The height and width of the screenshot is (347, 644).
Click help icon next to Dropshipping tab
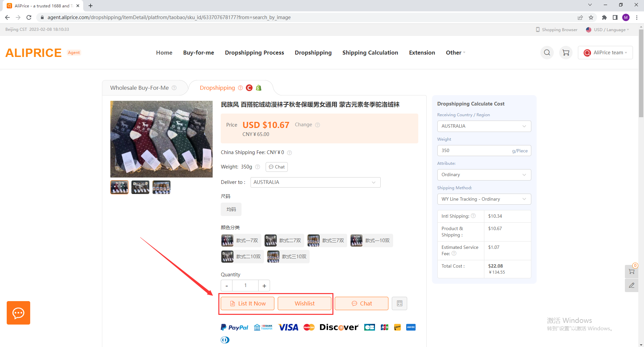pos(240,88)
